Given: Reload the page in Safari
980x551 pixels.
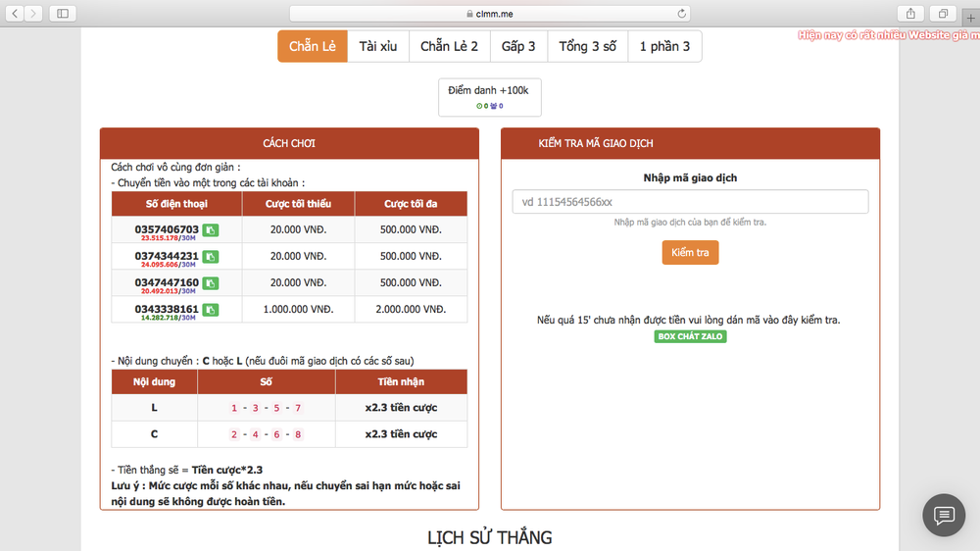Looking at the screenshot, I should [682, 14].
